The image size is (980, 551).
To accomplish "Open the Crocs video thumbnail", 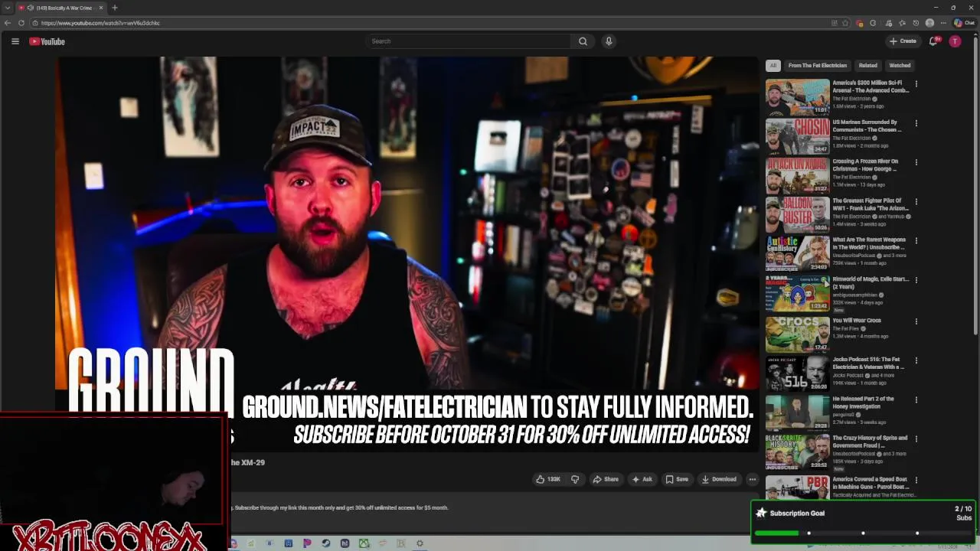I will click(797, 334).
